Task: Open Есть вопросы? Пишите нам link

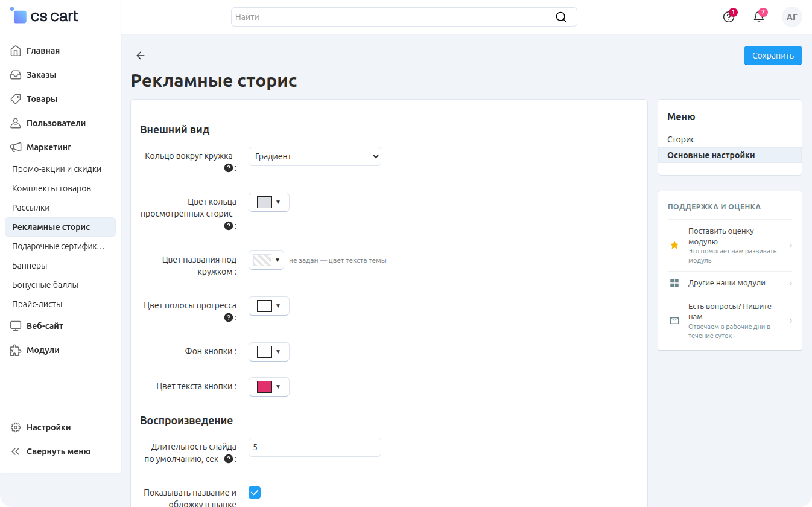Action: [730, 320]
